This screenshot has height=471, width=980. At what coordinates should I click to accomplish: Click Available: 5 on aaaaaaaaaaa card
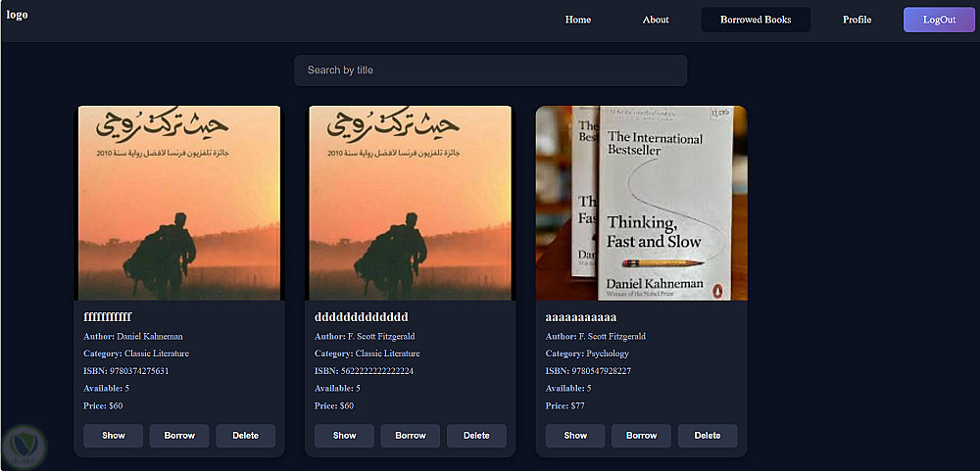[x=568, y=389]
